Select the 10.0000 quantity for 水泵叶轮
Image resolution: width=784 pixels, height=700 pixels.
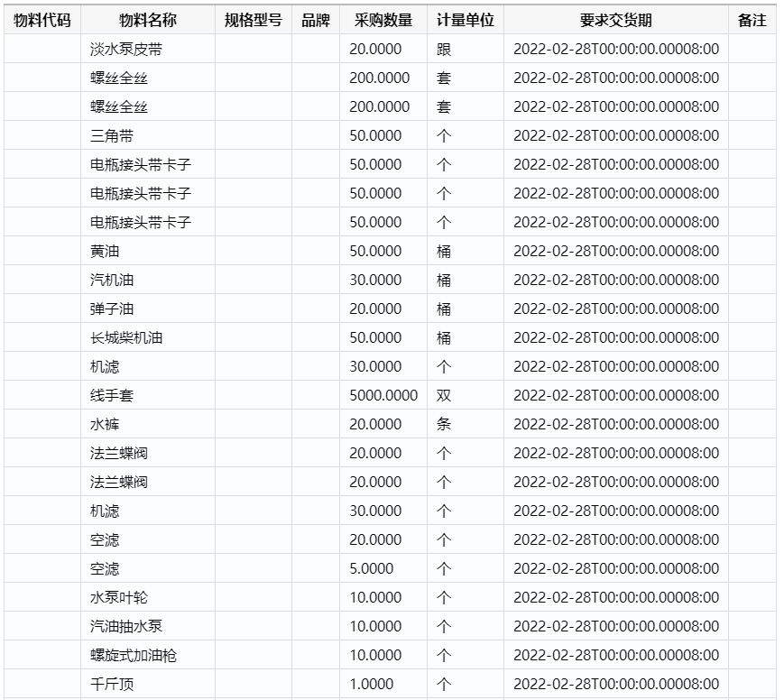pyautogui.click(x=383, y=597)
